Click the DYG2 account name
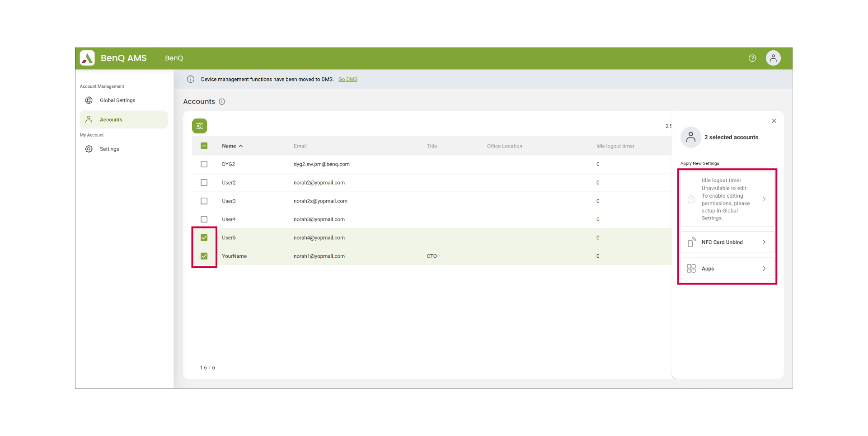 pyautogui.click(x=228, y=165)
